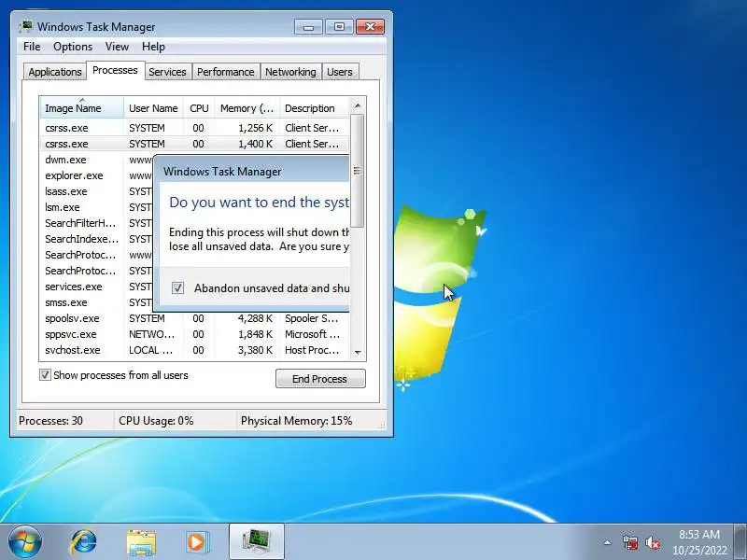Image resolution: width=747 pixels, height=560 pixels.
Task: Click the CPU Usage: 0% status entry
Action: pos(156,421)
